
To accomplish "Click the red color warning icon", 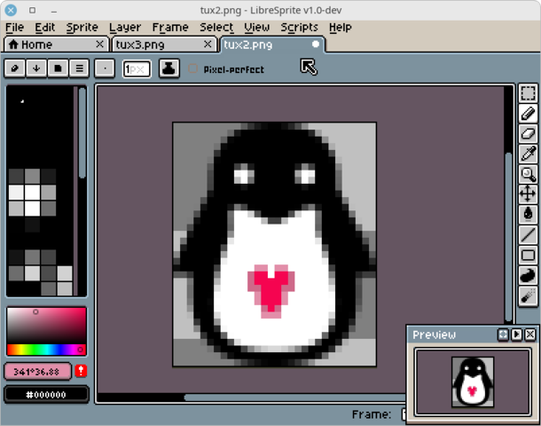I will [81, 371].
